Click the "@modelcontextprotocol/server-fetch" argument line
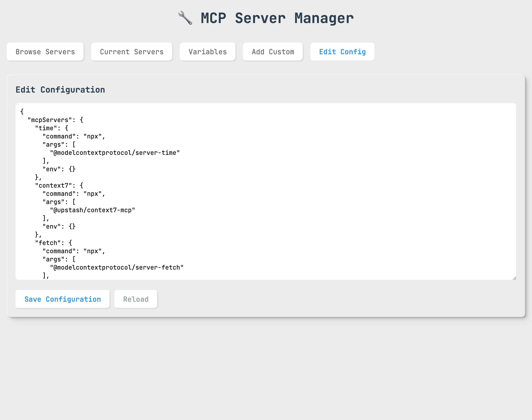 [x=116, y=267]
